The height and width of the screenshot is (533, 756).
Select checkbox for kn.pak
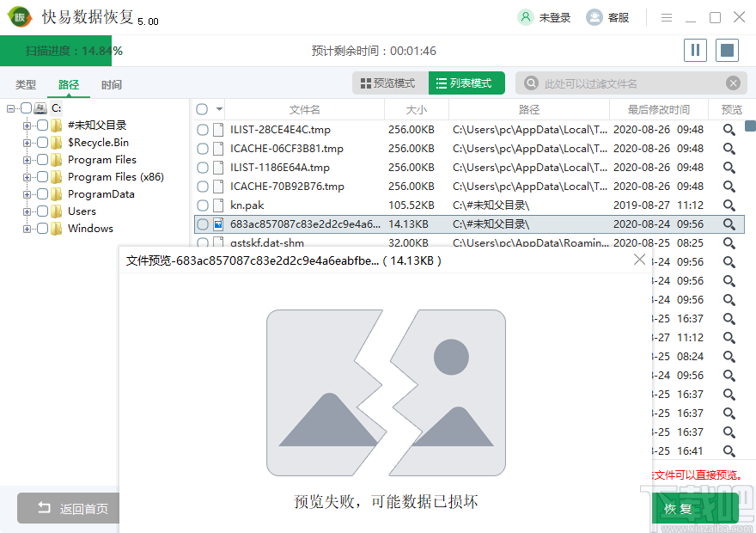[203, 205]
